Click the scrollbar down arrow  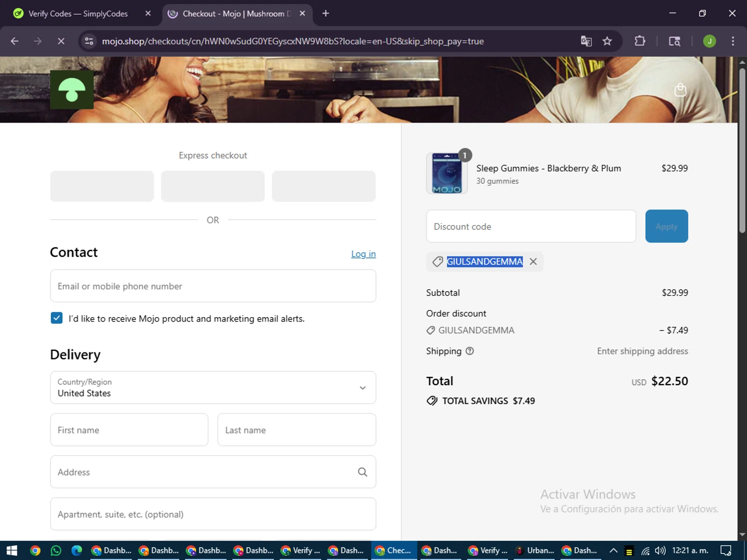click(742, 535)
